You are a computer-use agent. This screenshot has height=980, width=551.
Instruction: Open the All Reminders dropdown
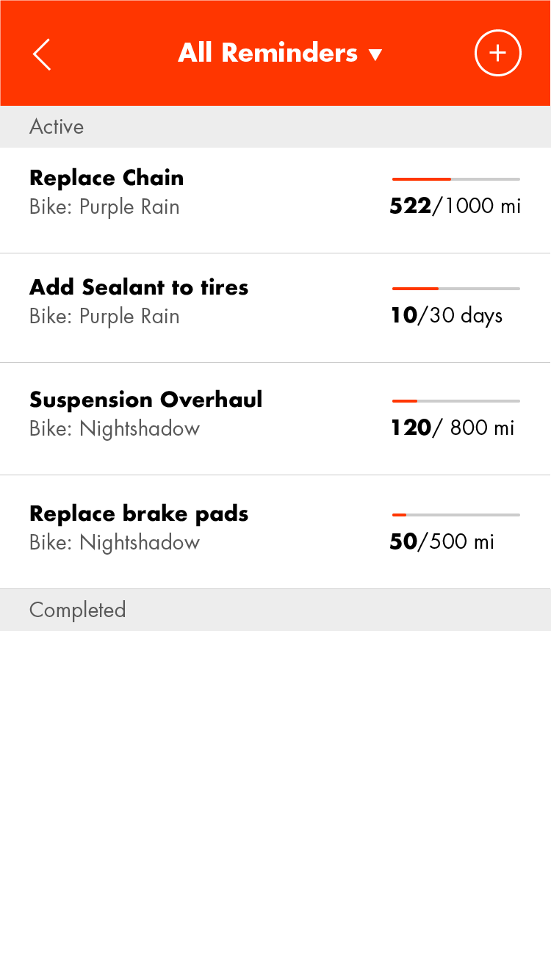coord(268,54)
